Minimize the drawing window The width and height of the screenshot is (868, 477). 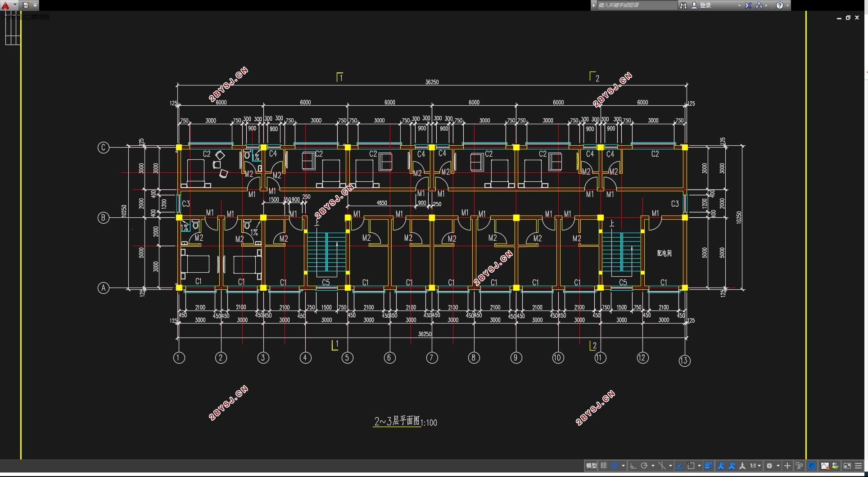(x=839, y=18)
